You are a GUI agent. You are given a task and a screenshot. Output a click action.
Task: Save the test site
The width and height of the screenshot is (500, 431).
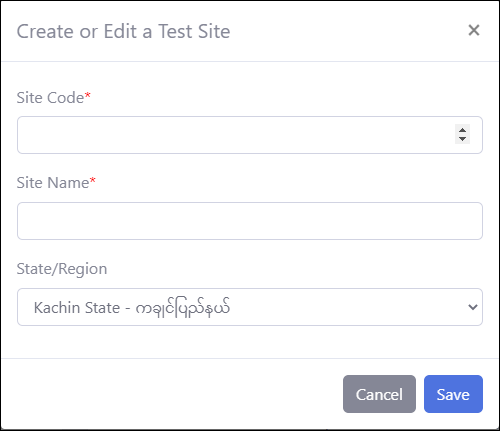tap(453, 394)
